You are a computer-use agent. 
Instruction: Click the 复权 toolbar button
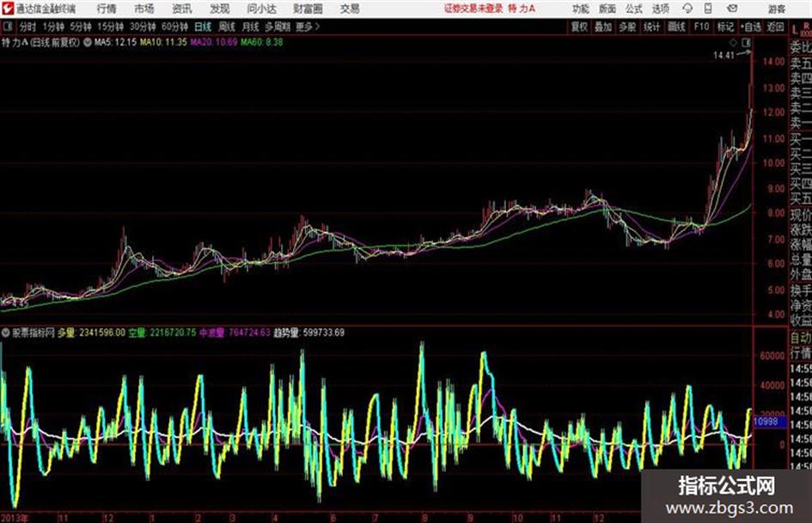click(579, 27)
